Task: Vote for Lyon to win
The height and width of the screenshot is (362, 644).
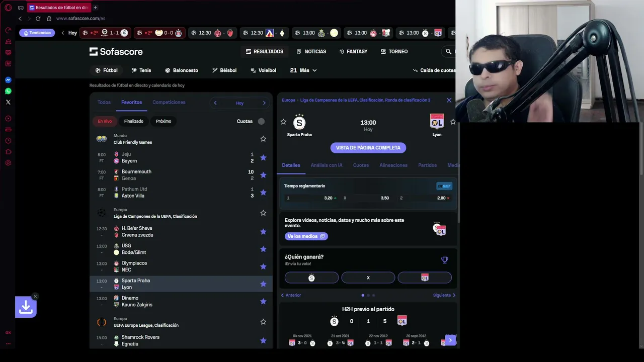Action: click(x=425, y=278)
